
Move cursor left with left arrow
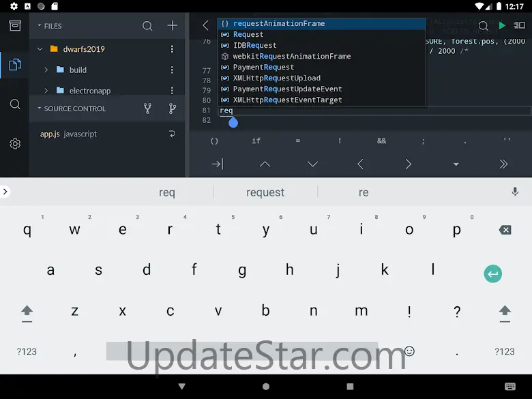[360, 164]
